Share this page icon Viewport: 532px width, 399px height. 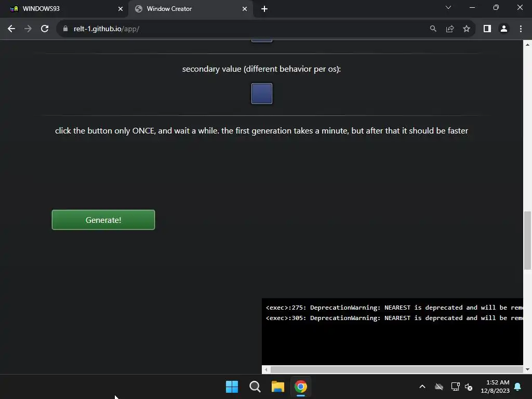coord(450,29)
